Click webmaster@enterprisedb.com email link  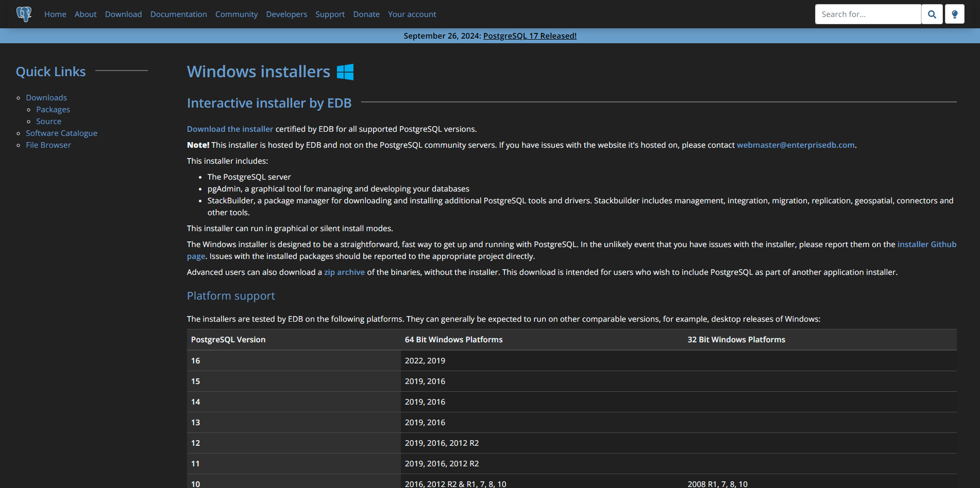(x=796, y=145)
